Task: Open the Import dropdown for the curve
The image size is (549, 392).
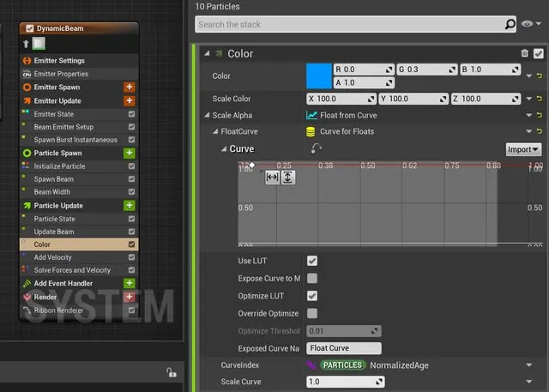Action: 523,149
